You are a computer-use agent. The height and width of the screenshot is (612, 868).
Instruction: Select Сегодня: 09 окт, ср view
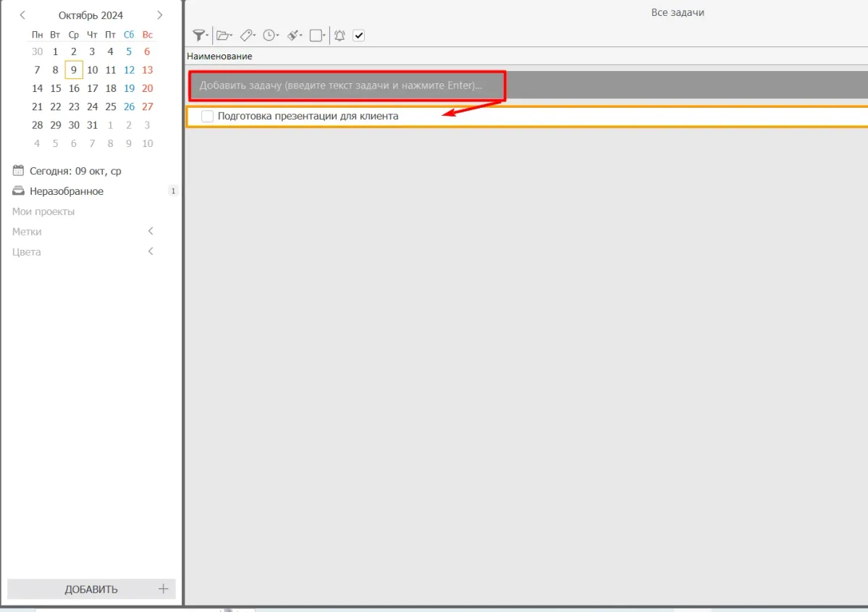click(x=75, y=171)
